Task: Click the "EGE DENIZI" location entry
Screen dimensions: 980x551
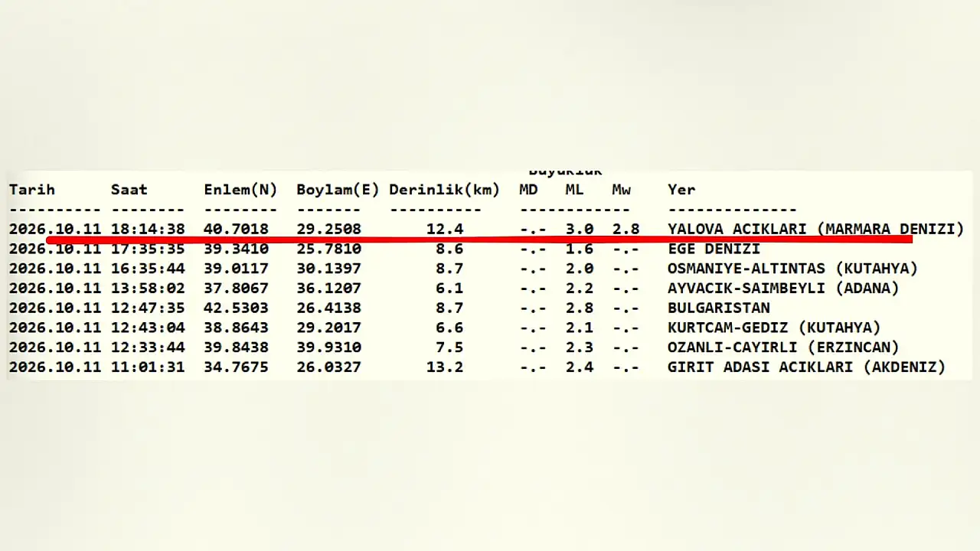Action: (x=714, y=249)
